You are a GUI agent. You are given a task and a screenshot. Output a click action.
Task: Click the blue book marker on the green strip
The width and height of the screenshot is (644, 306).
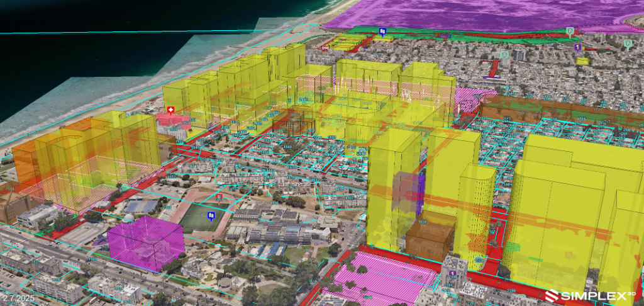382,31
